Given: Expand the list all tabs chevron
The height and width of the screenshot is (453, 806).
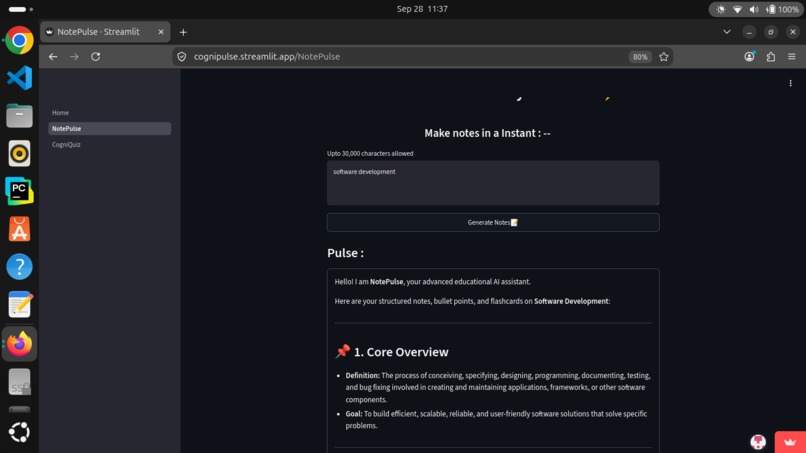Looking at the screenshot, I should click(x=727, y=32).
